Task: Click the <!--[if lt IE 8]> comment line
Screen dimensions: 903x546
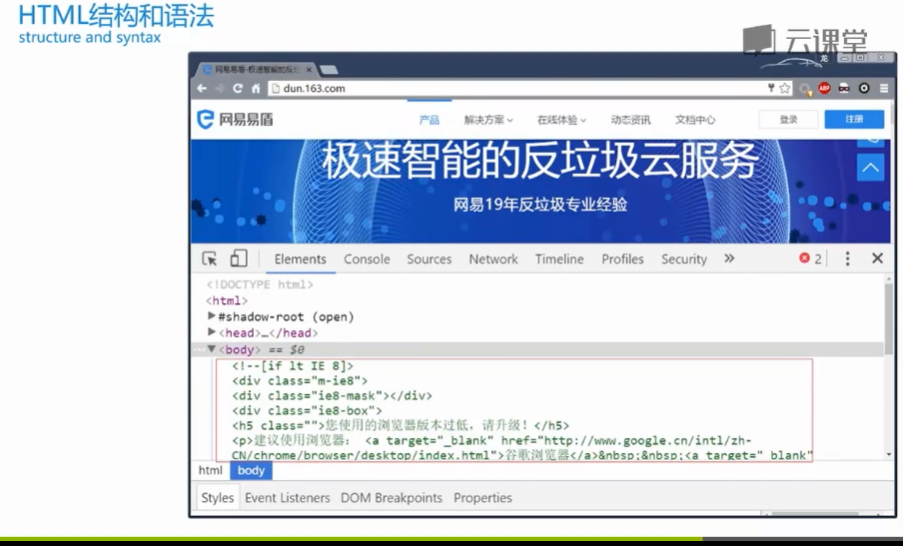Action: (293, 366)
